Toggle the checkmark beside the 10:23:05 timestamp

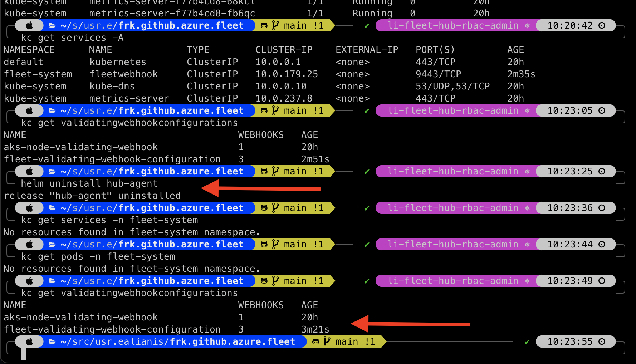point(366,110)
